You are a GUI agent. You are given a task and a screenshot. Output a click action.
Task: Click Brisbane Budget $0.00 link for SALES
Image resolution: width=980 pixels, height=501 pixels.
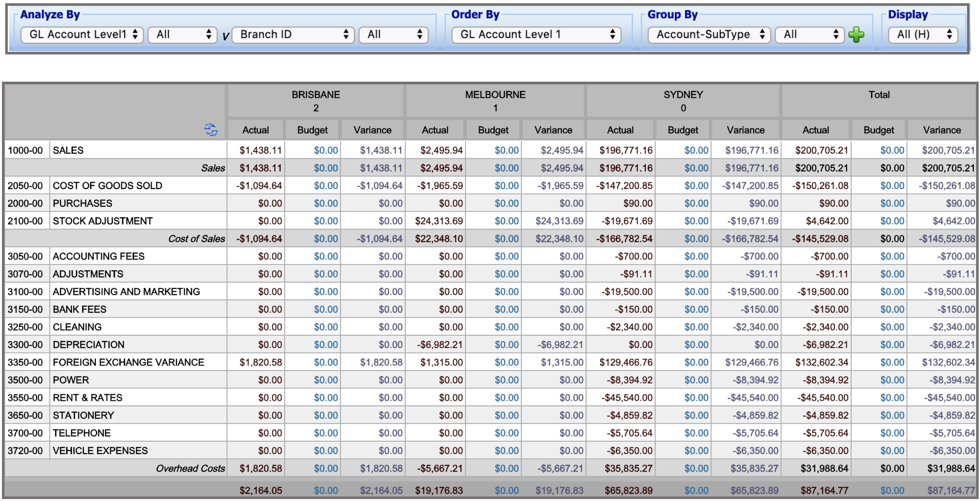(x=326, y=150)
